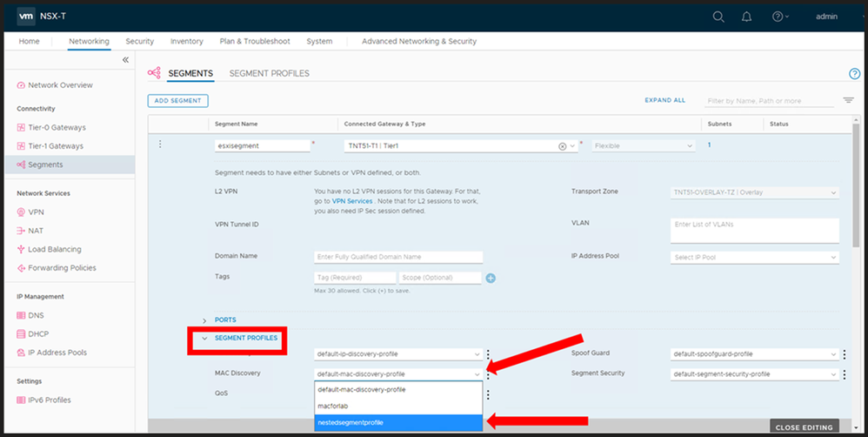The image size is (868, 437).
Task: Open the search magnifier in the header
Action: 718,17
